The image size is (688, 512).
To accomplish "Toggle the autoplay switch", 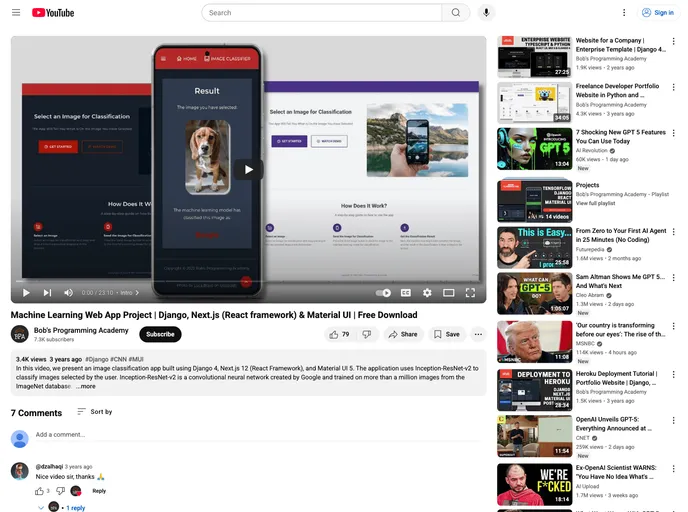I will pos(383,293).
